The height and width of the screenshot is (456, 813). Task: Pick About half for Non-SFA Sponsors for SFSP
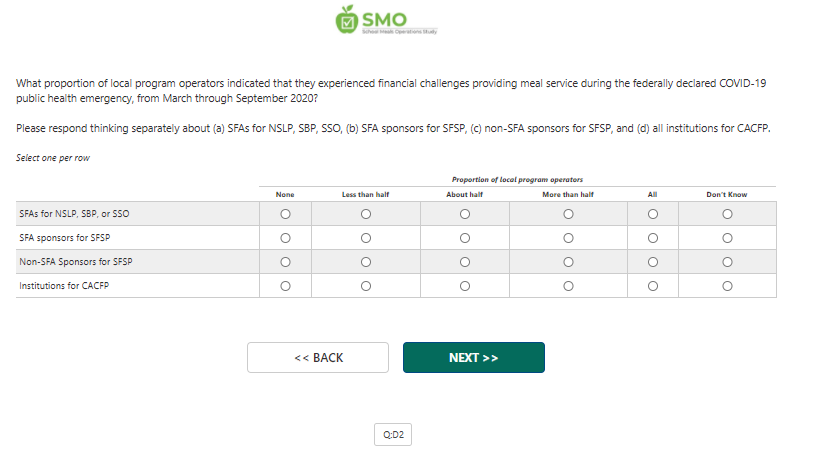pos(465,262)
